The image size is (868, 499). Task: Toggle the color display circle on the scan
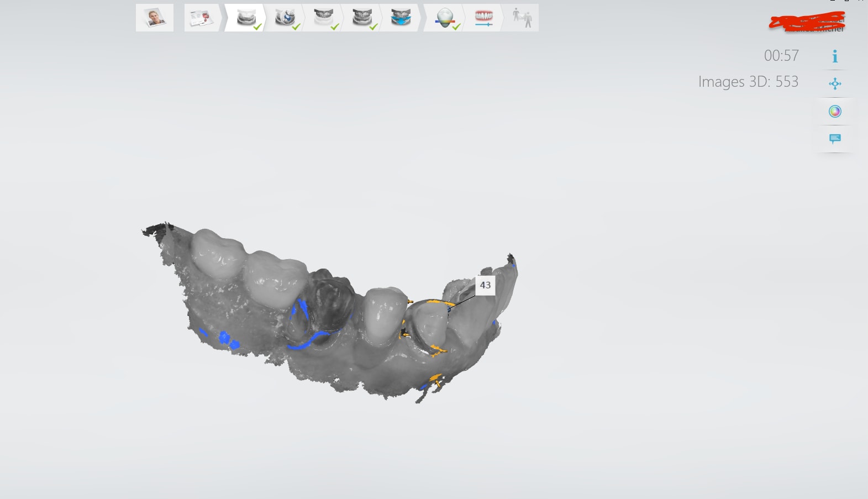pos(835,112)
